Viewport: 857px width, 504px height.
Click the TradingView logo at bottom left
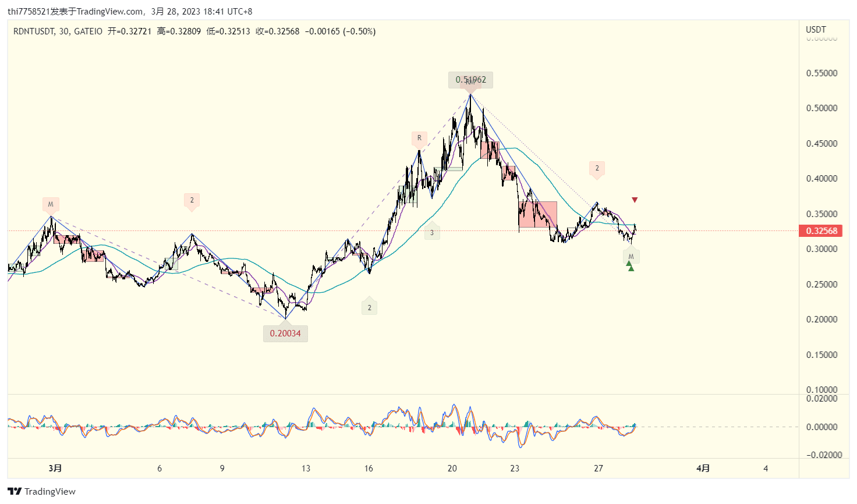41,491
